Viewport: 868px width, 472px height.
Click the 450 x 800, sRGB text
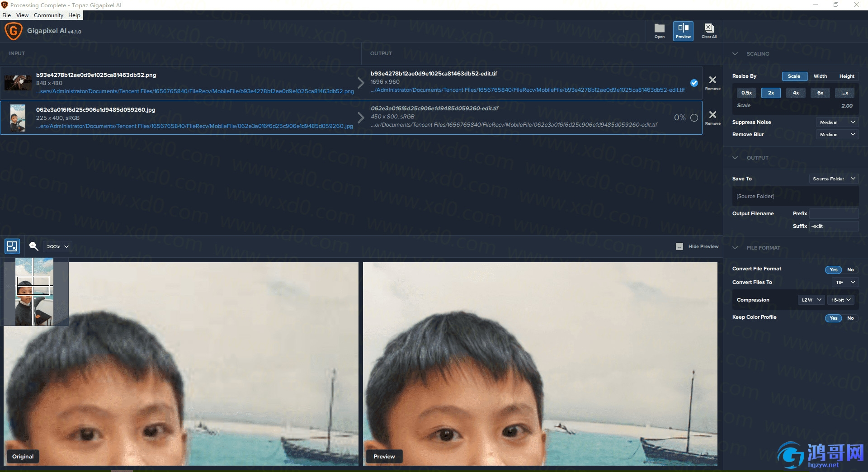(x=392, y=117)
